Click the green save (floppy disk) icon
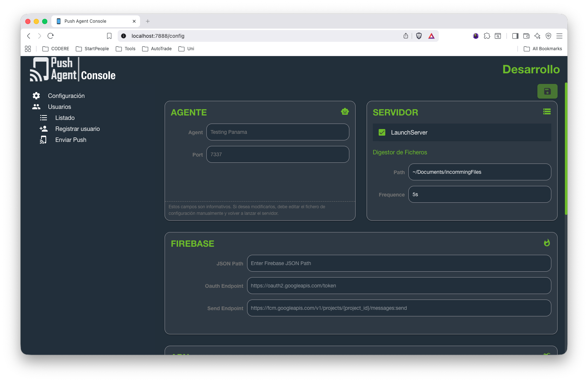This screenshot has height=382, width=588. point(547,91)
